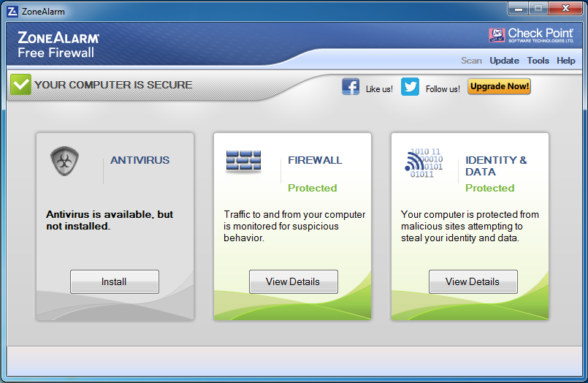This screenshot has height=383, width=588.
Task: Minimize the ZoneAlarm window
Action: [519, 9]
